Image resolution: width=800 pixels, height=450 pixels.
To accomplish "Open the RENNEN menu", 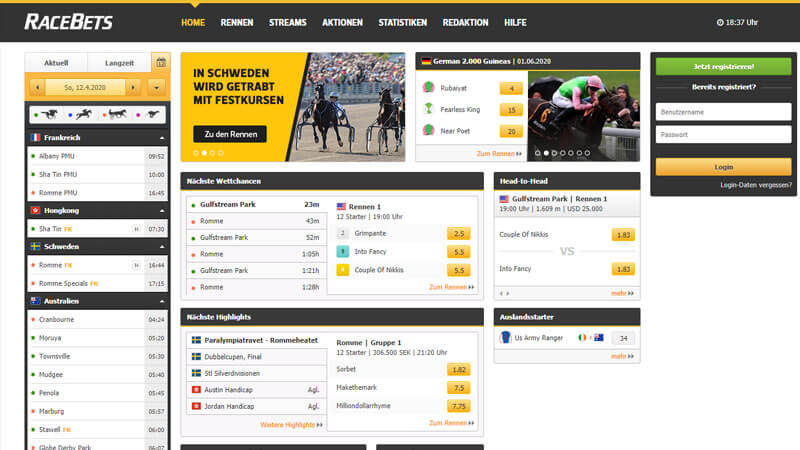I will (x=237, y=22).
